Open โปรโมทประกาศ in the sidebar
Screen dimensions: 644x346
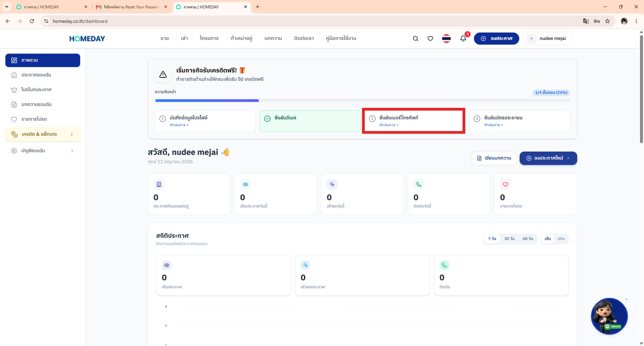point(43,90)
